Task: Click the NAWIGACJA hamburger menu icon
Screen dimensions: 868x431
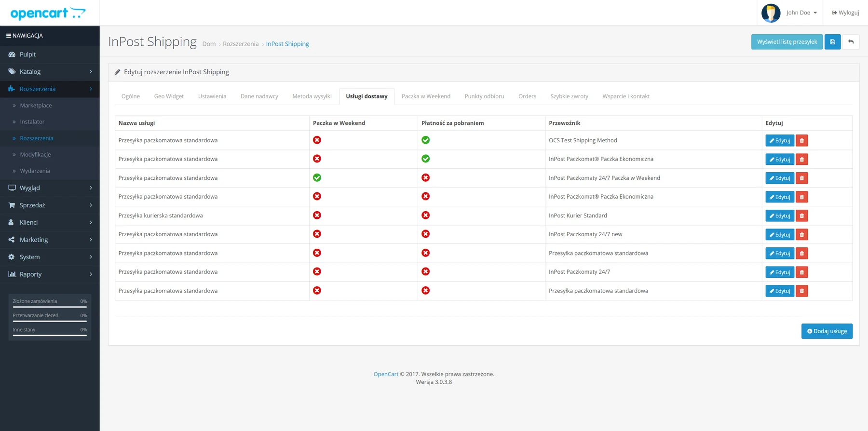Action: coord(8,36)
